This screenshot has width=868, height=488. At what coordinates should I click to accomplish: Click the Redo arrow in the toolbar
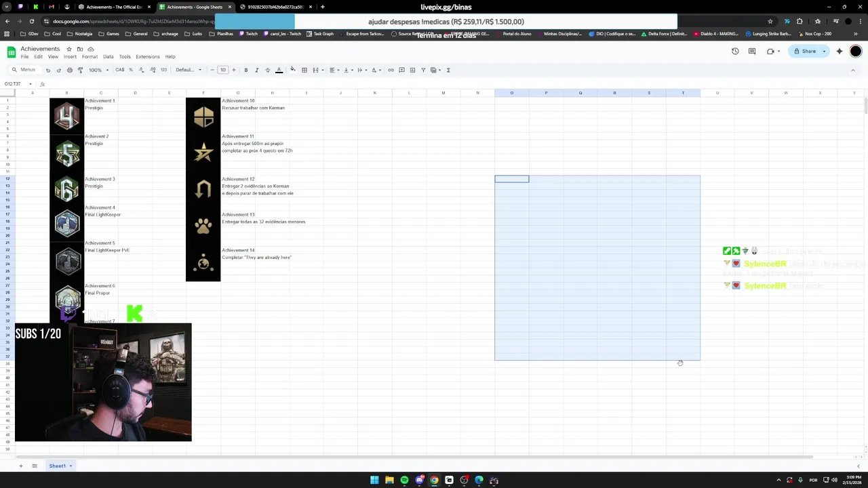pos(58,70)
